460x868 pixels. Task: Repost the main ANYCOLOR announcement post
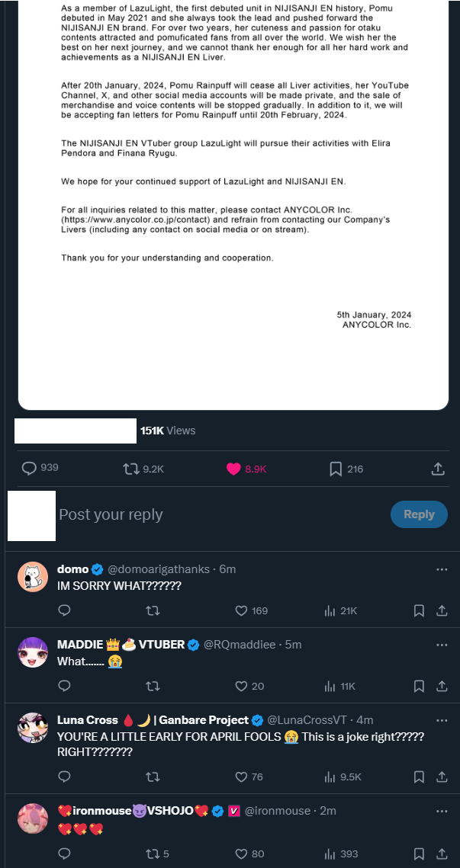[x=132, y=469]
